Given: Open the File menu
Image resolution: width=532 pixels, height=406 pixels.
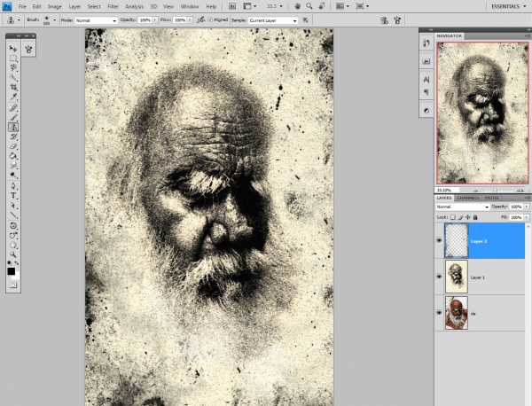Looking at the screenshot, I should (x=22, y=6).
